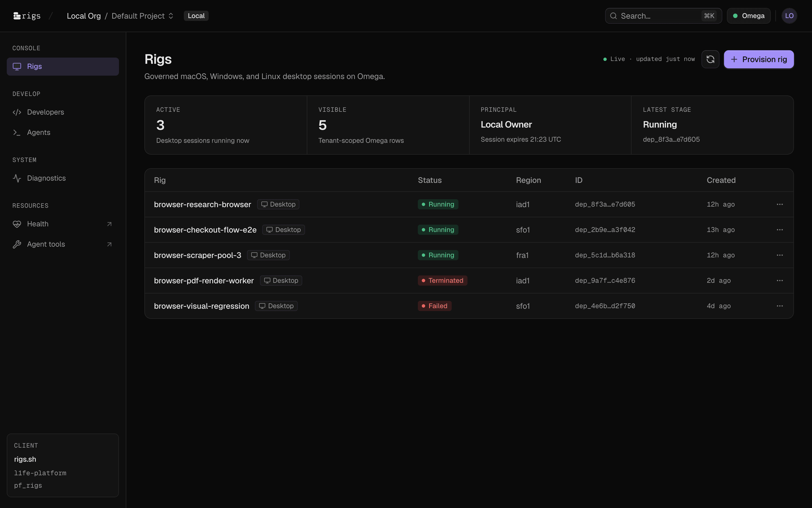
Task: Go to Developers section
Action: point(63,112)
